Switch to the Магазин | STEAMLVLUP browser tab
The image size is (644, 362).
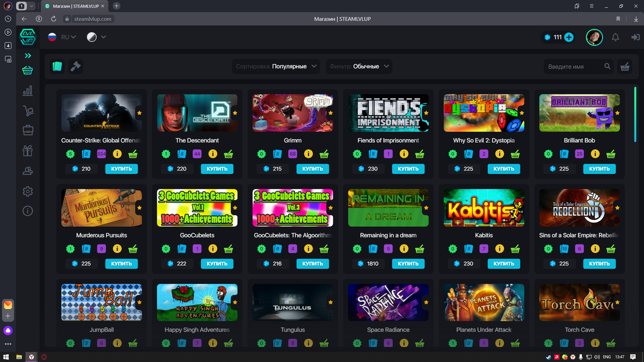tap(75, 6)
